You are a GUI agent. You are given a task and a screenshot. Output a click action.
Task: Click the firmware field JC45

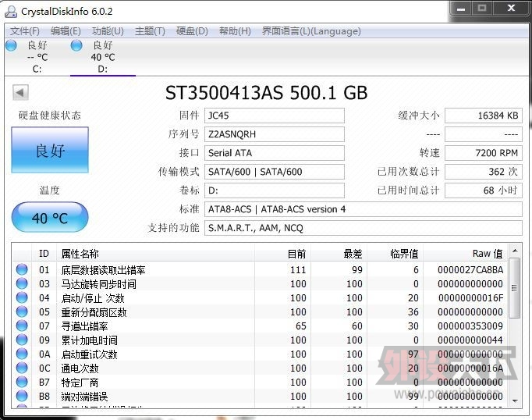[x=274, y=116]
